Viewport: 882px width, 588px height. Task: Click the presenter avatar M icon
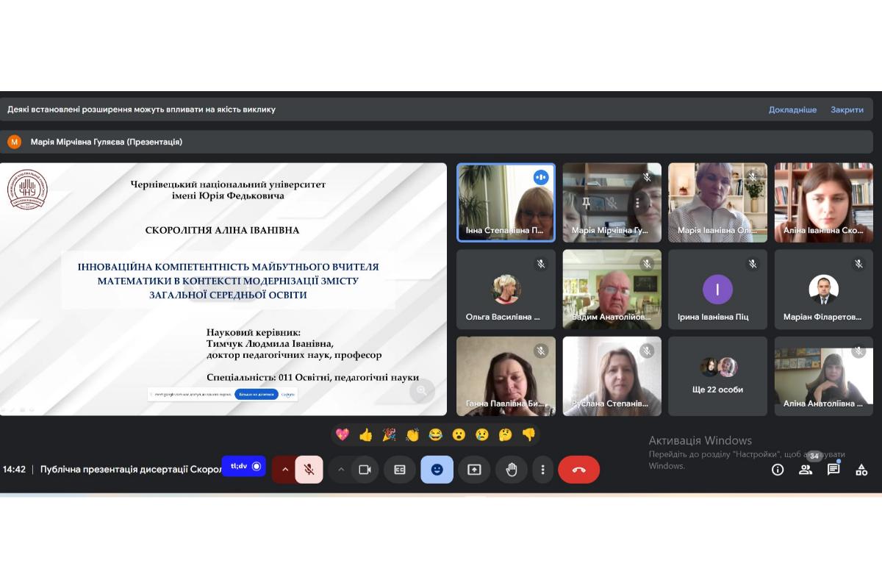pos(14,142)
